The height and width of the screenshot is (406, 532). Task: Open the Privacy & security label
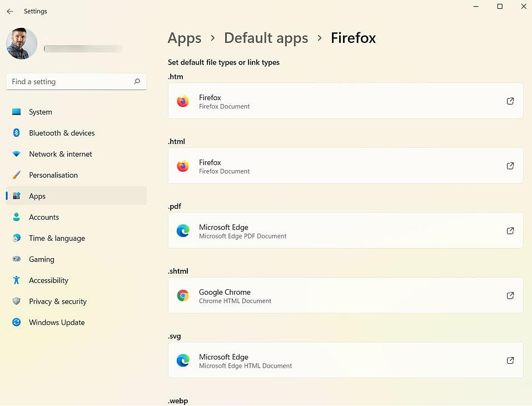coord(58,301)
